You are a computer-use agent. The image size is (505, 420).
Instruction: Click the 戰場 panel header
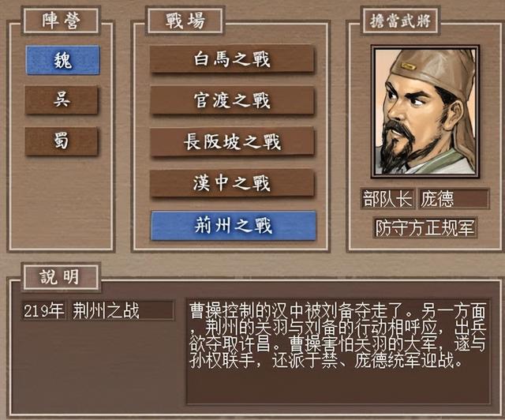tap(185, 21)
